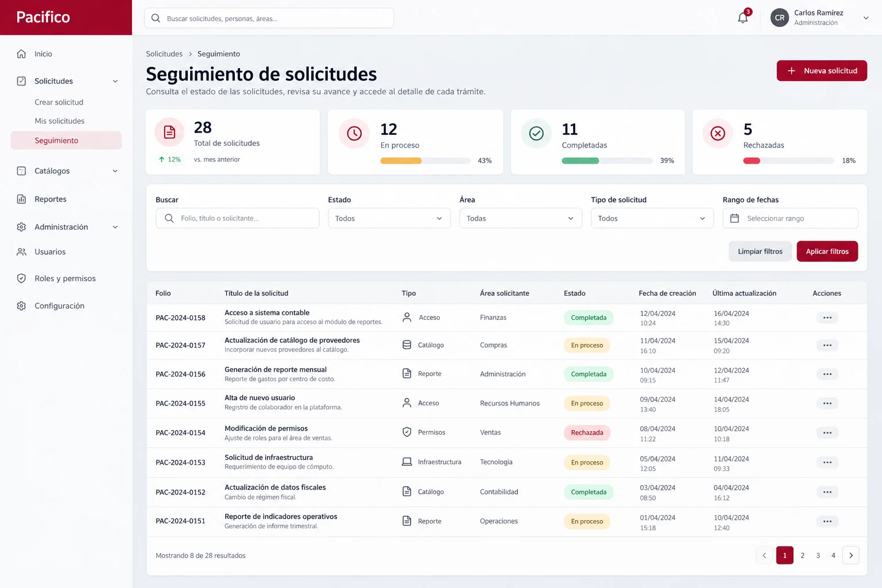Click the Completadas checkmark icon
882x588 pixels.
coord(536,133)
